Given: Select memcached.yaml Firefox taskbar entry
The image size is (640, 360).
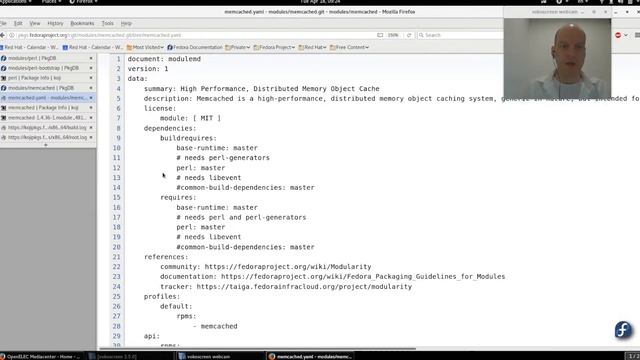Looking at the screenshot, I should pos(310,356).
